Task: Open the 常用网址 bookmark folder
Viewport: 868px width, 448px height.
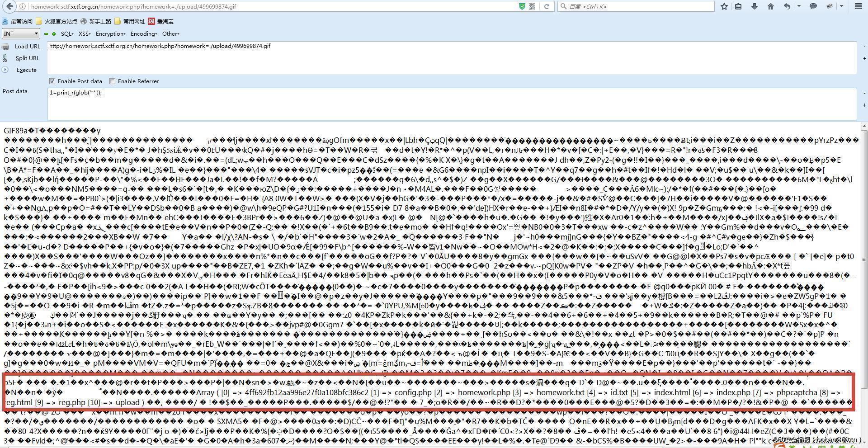Action: [x=130, y=21]
